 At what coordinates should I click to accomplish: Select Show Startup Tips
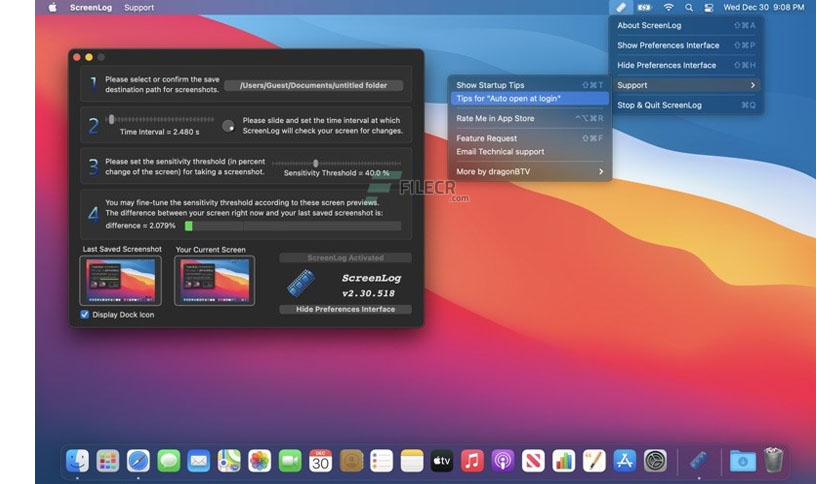(x=529, y=85)
